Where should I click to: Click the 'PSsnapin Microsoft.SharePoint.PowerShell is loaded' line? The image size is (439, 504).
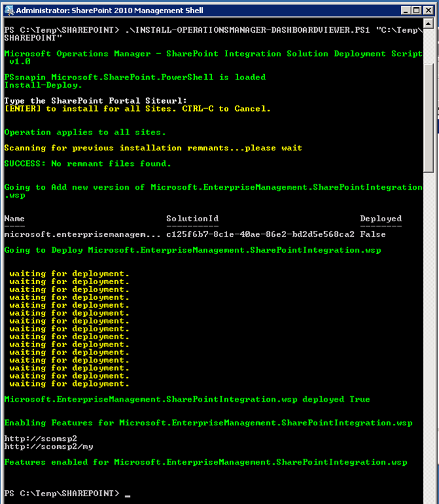[x=135, y=77]
